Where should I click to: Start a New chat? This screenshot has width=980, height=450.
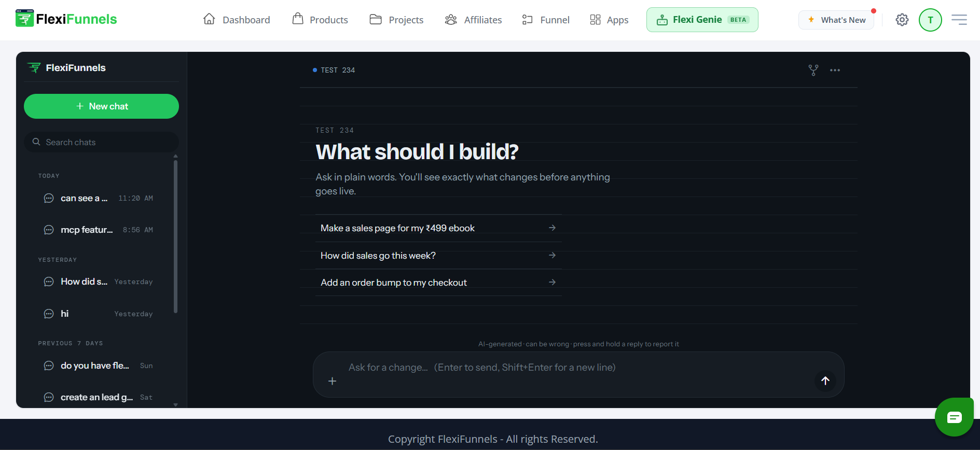(x=101, y=106)
